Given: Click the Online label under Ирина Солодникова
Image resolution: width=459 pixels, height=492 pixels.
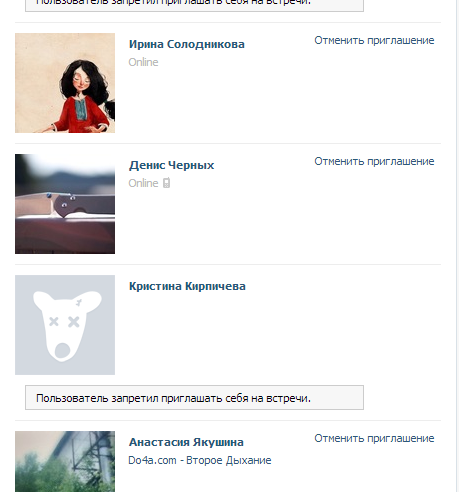Looking at the screenshot, I should click(143, 62).
